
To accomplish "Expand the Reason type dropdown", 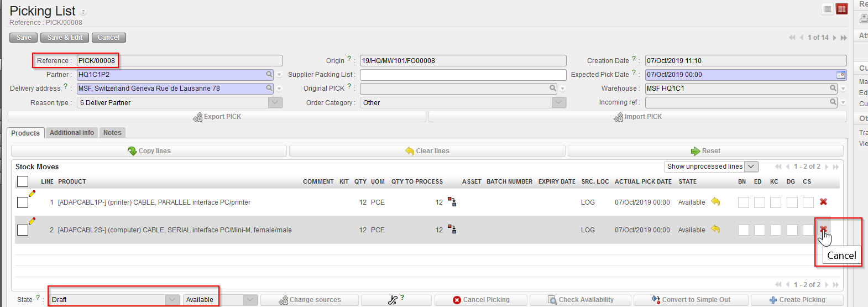I will click(x=275, y=102).
